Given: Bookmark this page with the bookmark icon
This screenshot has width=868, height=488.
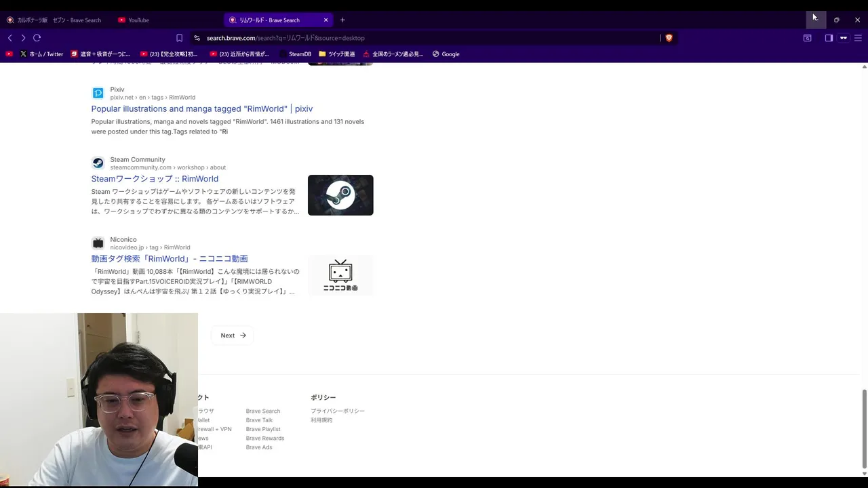Looking at the screenshot, I should [x=179, y=38].
